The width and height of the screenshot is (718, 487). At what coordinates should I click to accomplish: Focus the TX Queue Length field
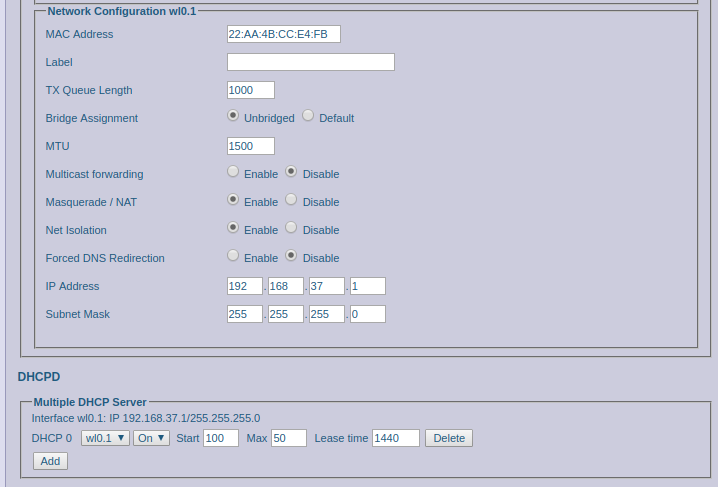250,90
